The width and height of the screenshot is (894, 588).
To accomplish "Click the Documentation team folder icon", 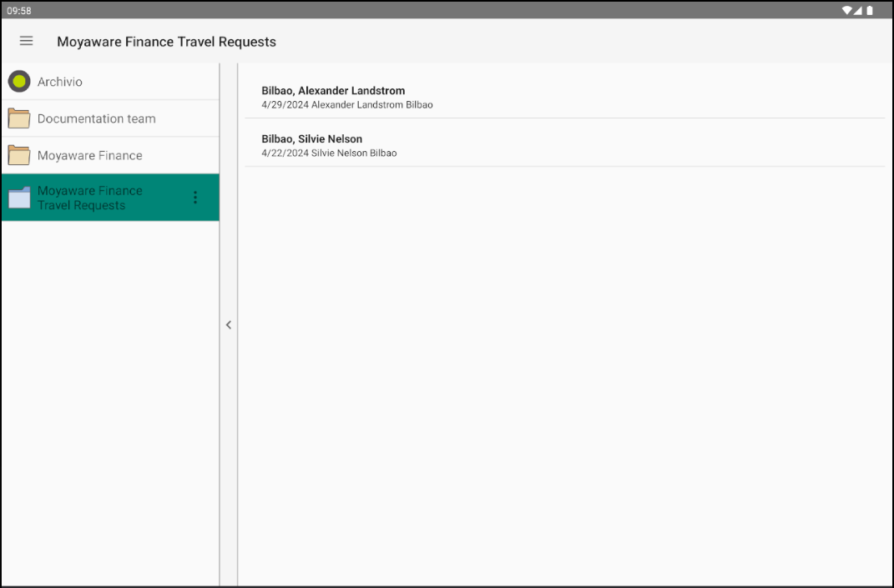I will (18, 118).
